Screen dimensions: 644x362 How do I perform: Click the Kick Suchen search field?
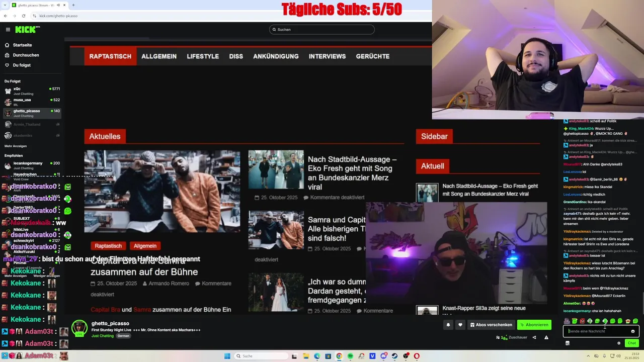coord(322,29)
